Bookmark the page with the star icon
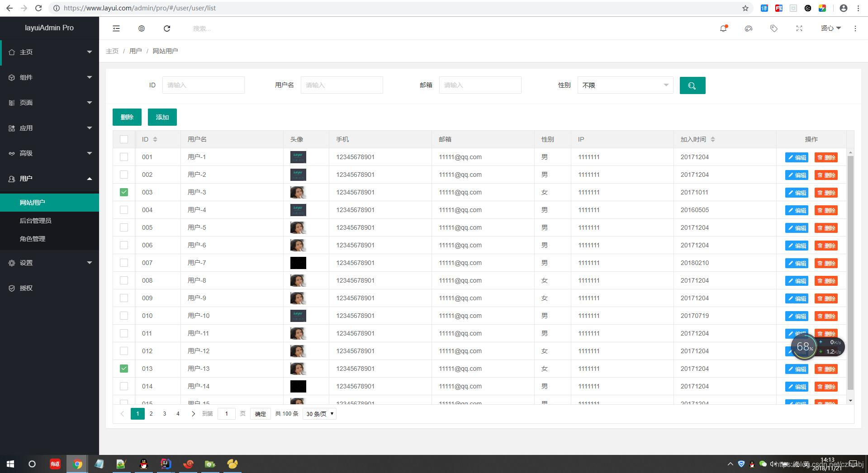Viewport: 868px width, 473px height. coord(745,8)
